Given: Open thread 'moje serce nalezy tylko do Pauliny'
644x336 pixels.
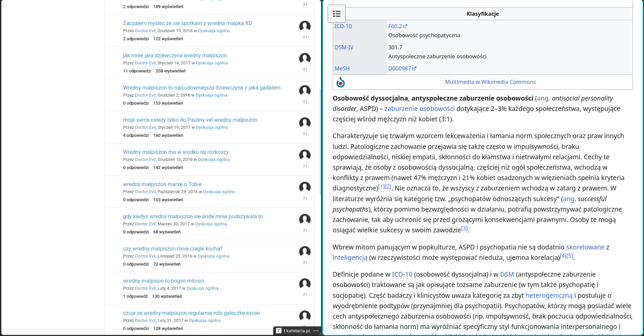Looking at the screenshot, I should pos(190,120).
